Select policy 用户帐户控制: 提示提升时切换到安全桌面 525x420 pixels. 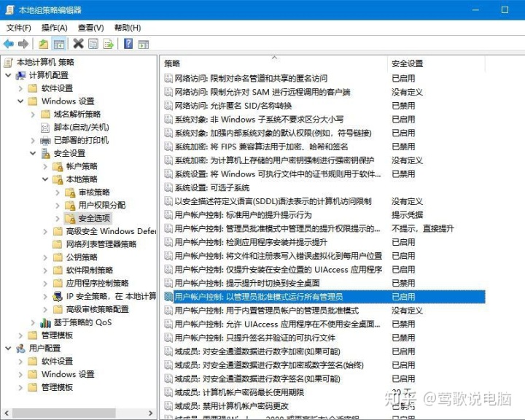point(247,284)
